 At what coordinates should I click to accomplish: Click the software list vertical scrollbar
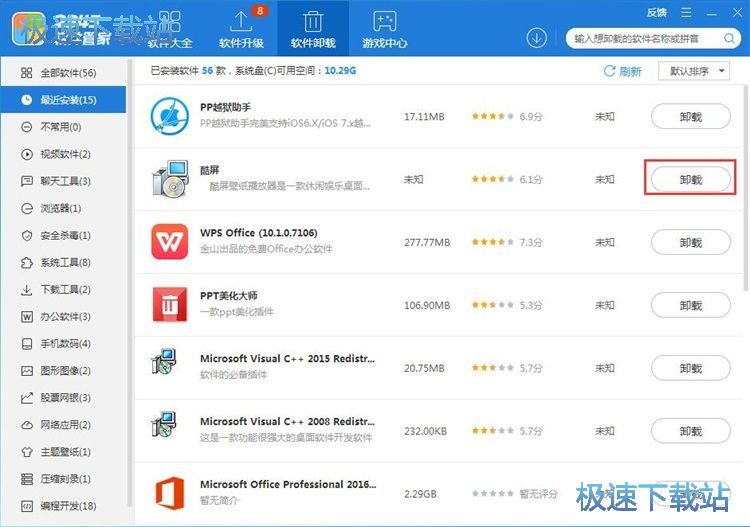tap(746, 188)
